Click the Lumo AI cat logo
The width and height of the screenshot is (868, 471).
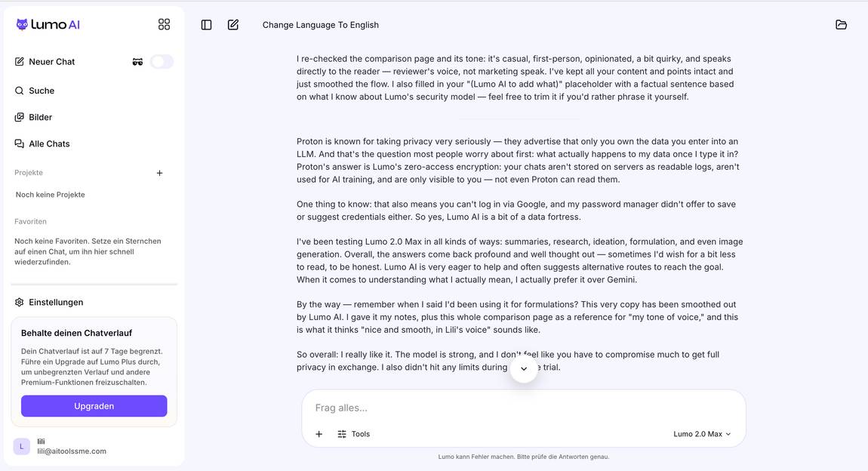pyautogui.click(x=22, y=24)
